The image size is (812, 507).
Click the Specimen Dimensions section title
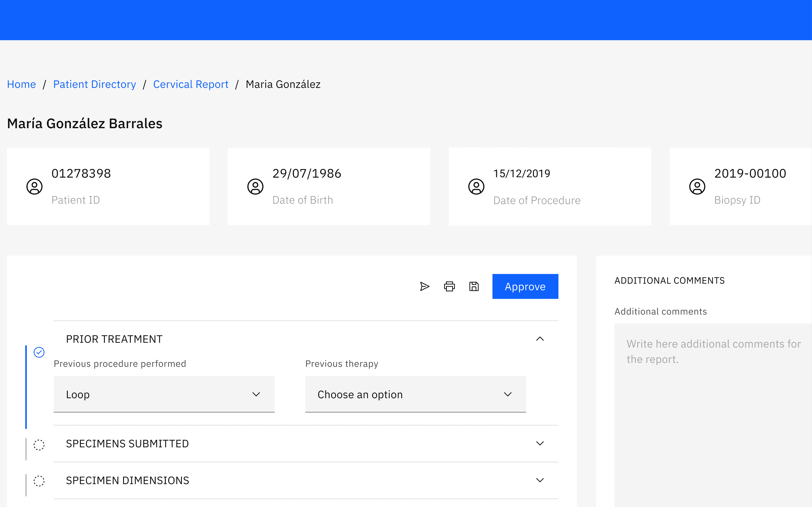coord(127,481)
